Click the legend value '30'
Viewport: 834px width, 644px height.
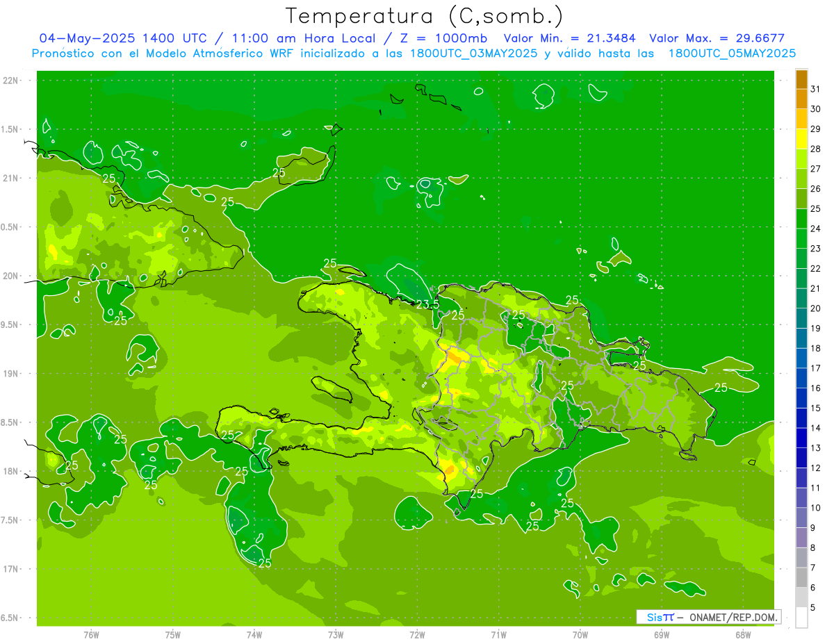coord(816,109)
